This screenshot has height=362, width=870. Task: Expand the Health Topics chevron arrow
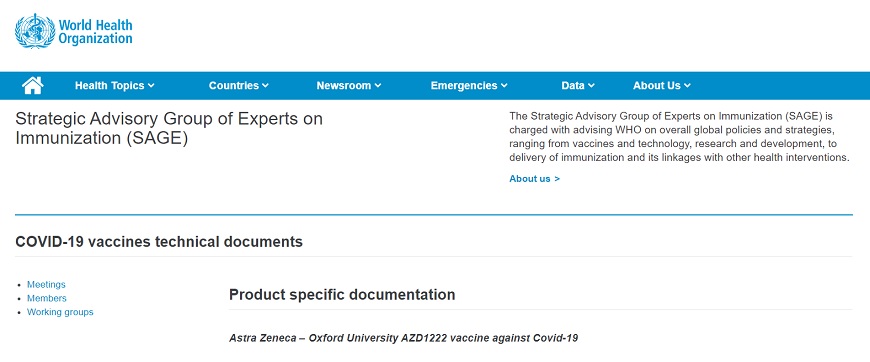(151, 86)
